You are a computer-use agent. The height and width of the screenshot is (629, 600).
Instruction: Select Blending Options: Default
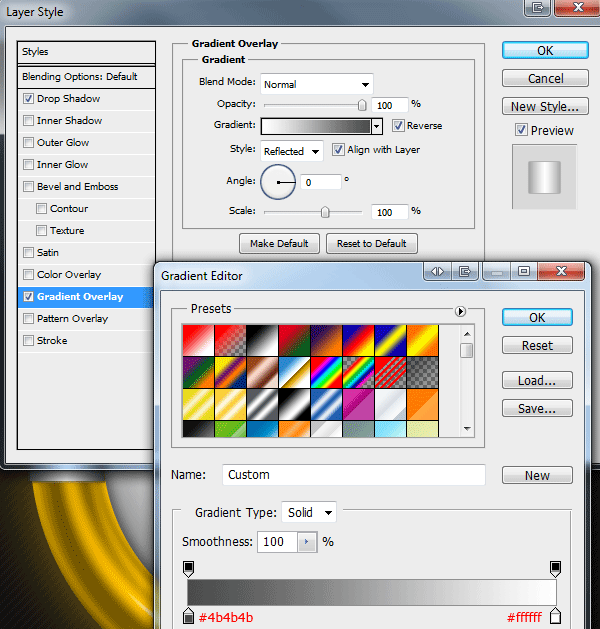(x=86, y=77)
